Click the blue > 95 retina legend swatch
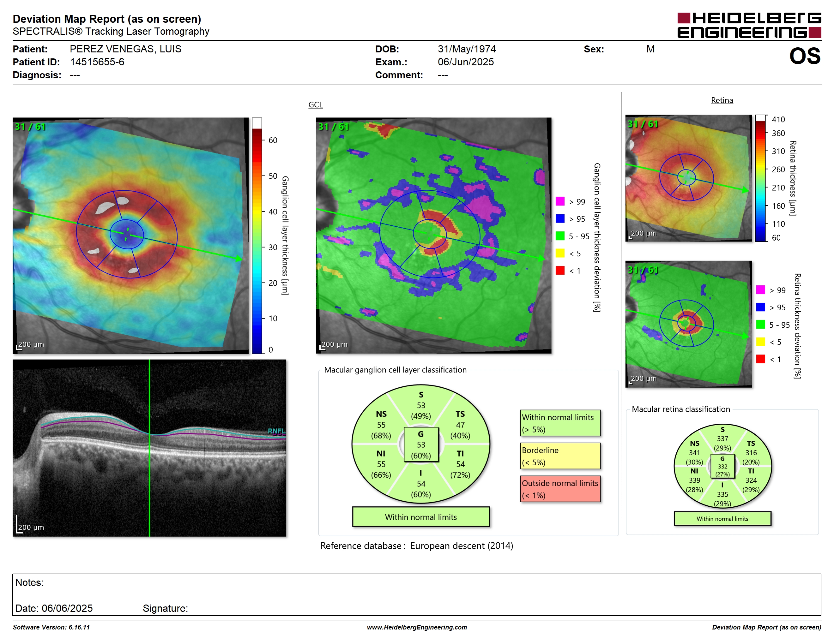This screenshot has height=644, width=834. [760, 307]
